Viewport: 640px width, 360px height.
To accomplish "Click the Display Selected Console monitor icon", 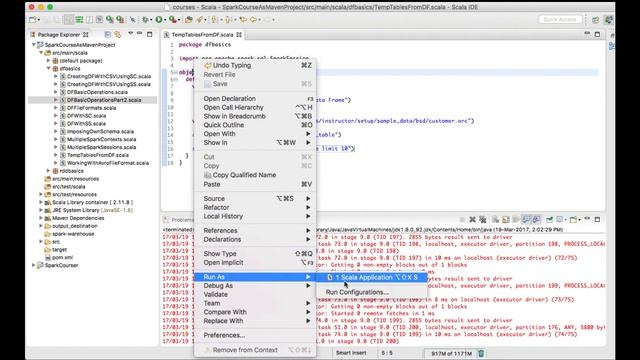I will click(560, 220).
